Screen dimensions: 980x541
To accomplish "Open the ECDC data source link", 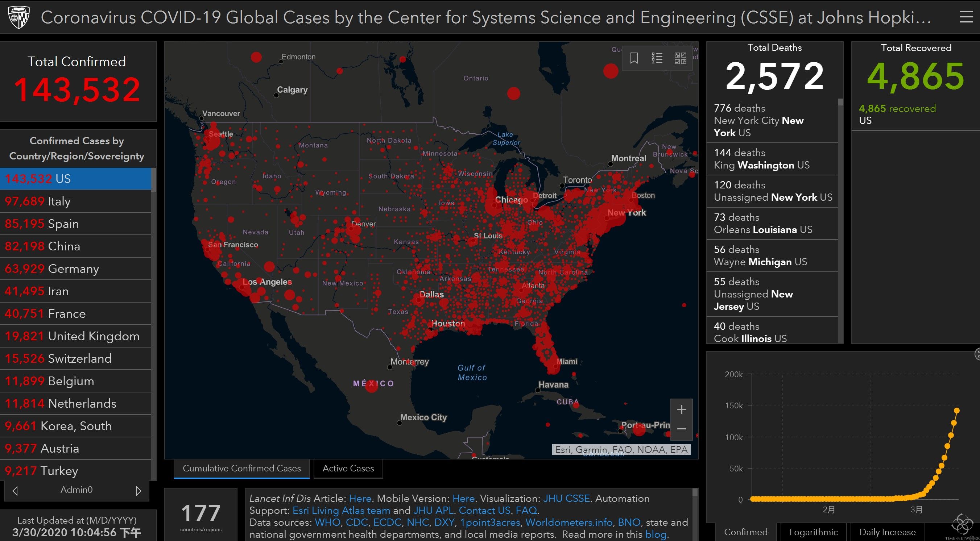I will coord(387,523).
